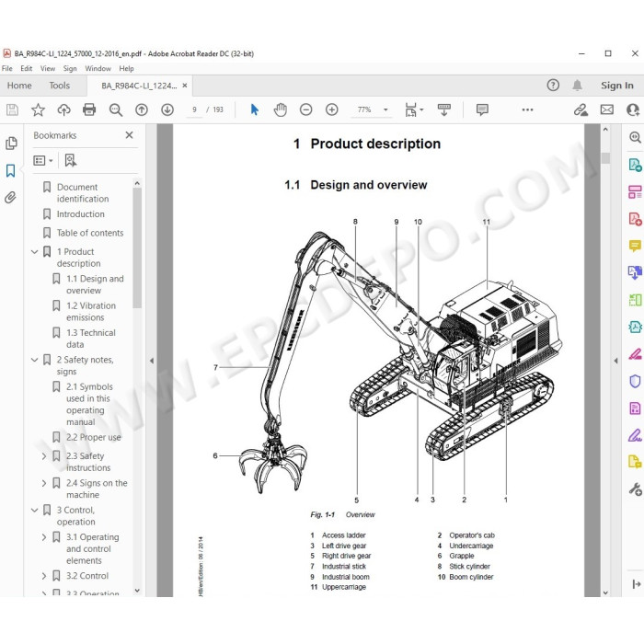The image size is (644, 644).
Task: Open the View menu
Action: tap(48, 69)
